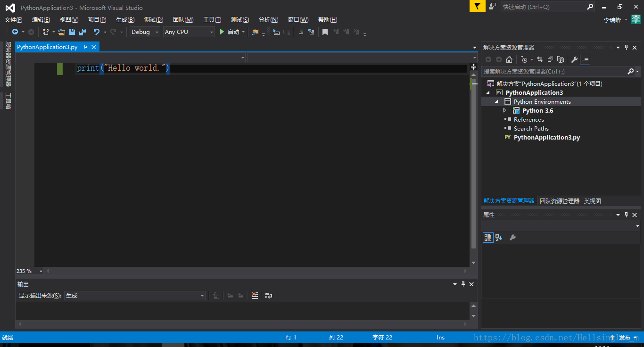This screenshot has height=347, width=644.
Task: Collapse the Python Environments node
Action: pyautogui.click(x=496, y=102)
